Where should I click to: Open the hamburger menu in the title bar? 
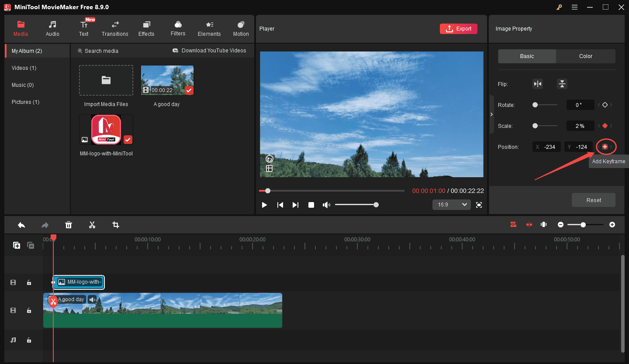click(574, 7)
